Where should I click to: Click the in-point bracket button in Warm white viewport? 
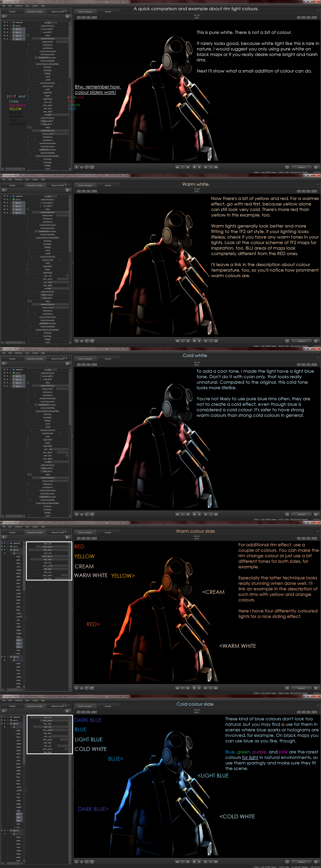(x=183, y=341)
